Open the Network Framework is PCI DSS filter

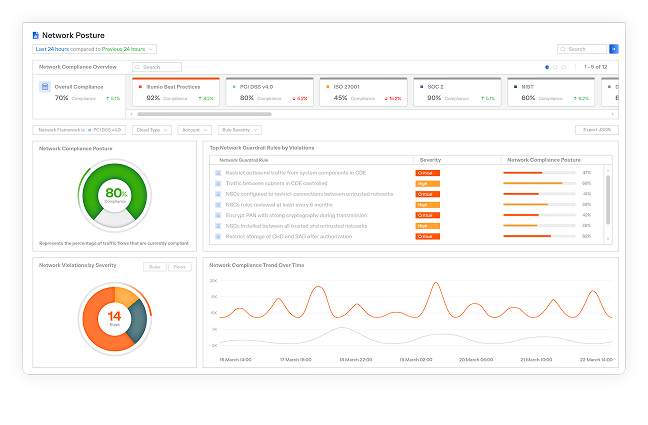tap(79, 130)
